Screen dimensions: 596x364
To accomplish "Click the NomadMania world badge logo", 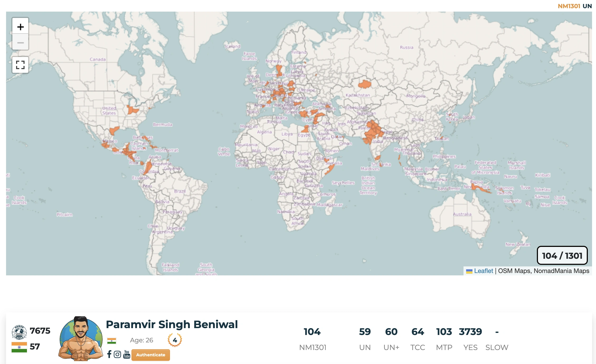I will click(19, 332).
